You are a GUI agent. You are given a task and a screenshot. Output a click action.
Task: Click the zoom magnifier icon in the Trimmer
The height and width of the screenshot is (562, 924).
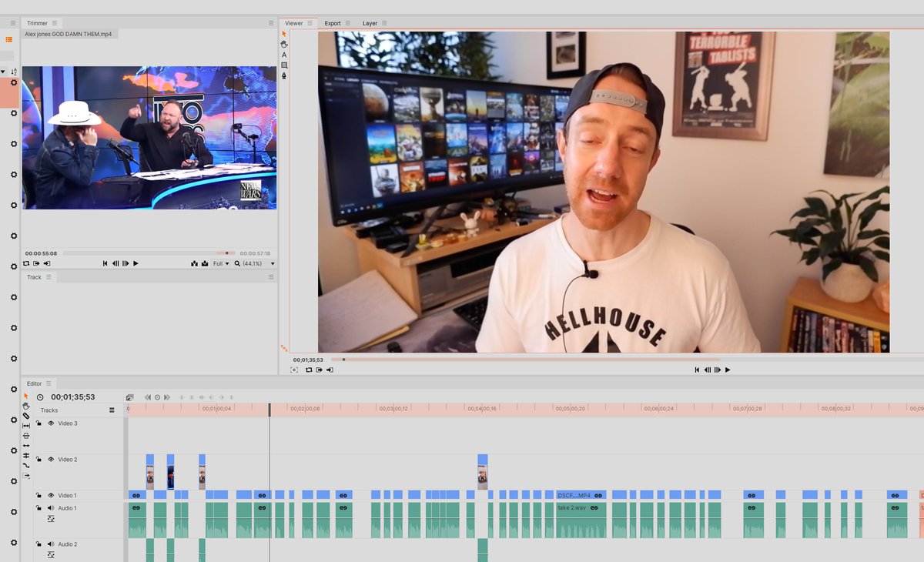237,263
